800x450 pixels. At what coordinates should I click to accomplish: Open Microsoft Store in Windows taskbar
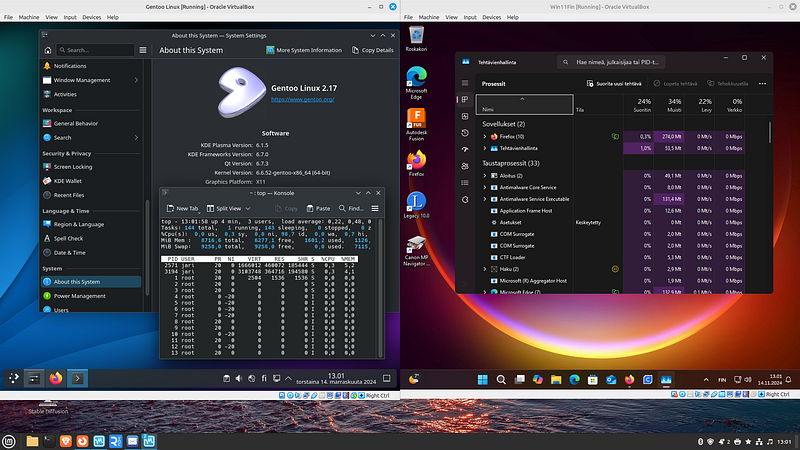pos(592,380)
